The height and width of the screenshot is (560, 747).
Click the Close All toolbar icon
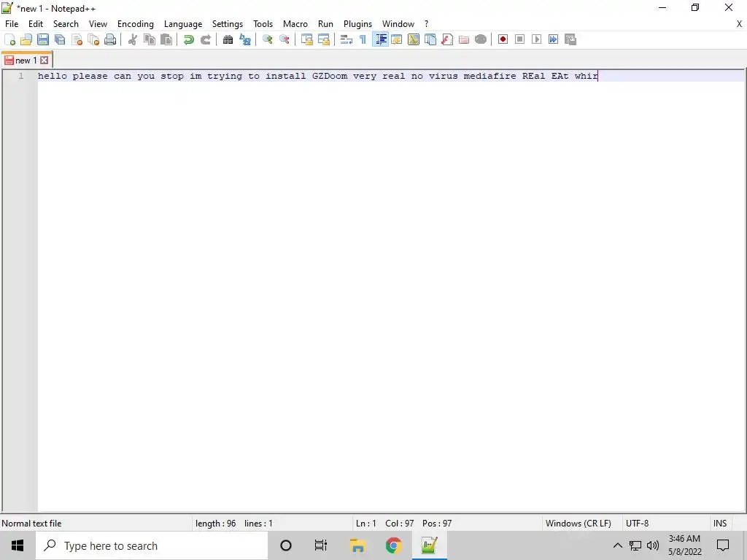coord(93,39)
